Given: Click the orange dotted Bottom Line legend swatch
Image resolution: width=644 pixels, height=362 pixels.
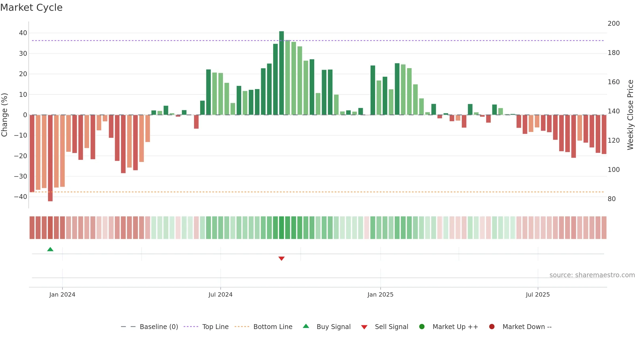Looking at the screenshot, I should pos(242,327).
